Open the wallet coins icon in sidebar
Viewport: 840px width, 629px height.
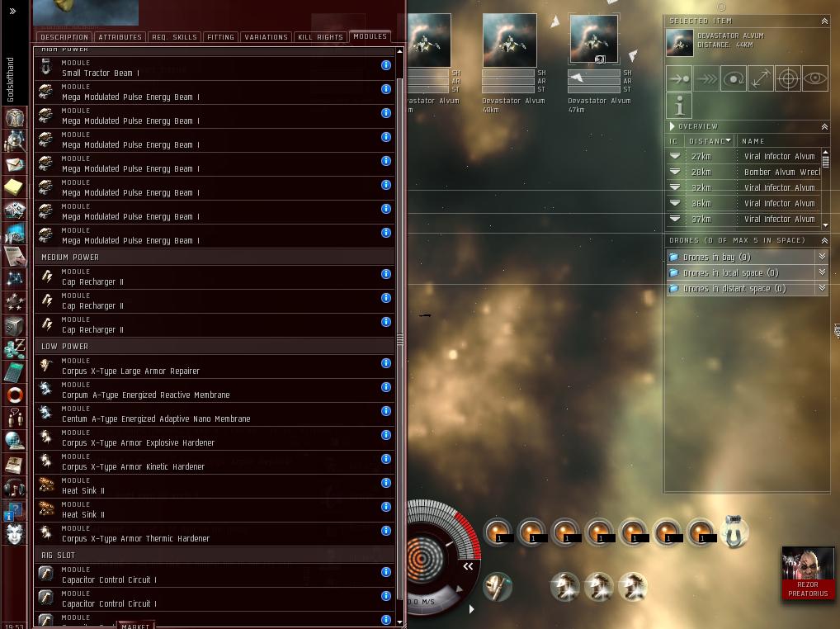pyautogui.click(x=15, y=348)
